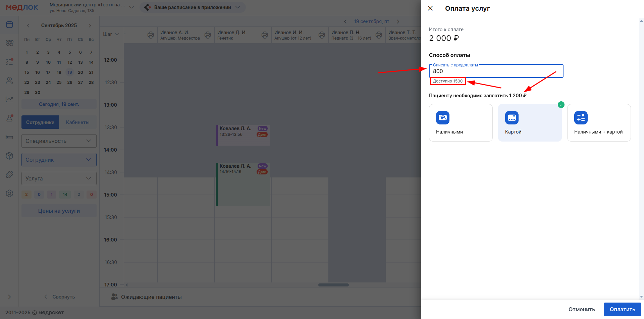Open the settings gear icon in sidebar
This screenshot has height=319, width=644.
[9, 193]
